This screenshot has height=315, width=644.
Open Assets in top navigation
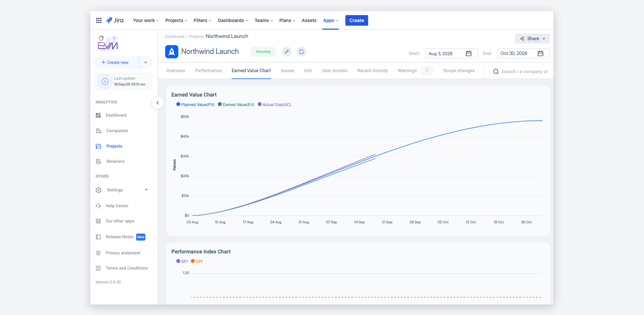(x=309, y=20)
